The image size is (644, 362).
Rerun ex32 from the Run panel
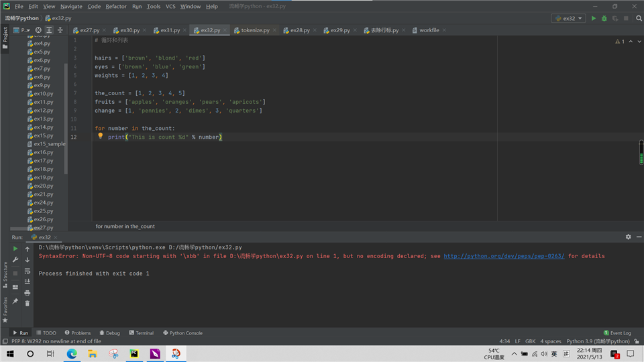click(15, 248)
